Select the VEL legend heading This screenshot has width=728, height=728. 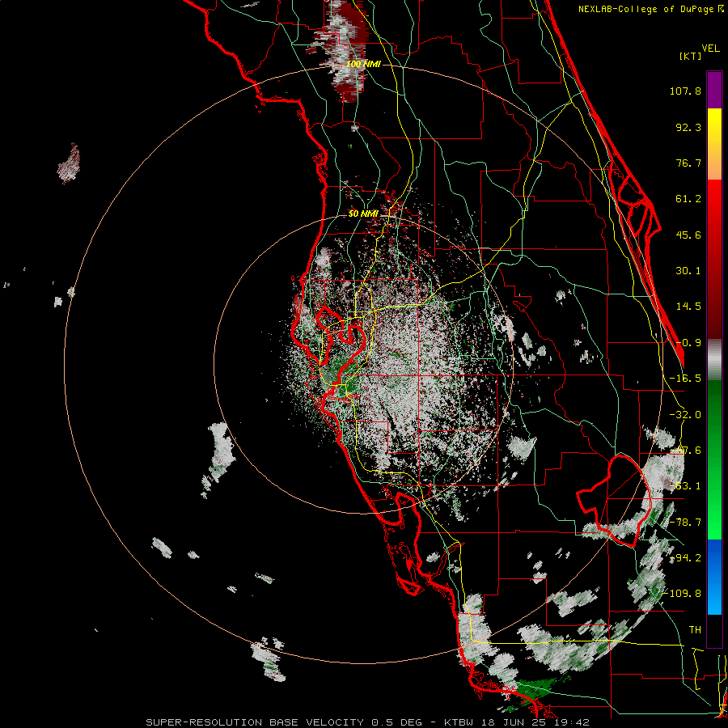tap(710, 49)
